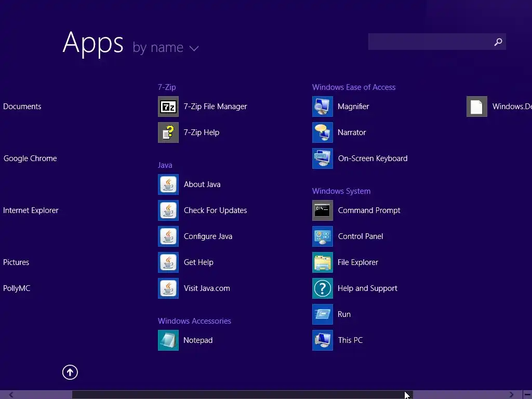Click the 'Visit Java.com' label text
The width and height of the screenshot is (532, 399).
[207, 288]
